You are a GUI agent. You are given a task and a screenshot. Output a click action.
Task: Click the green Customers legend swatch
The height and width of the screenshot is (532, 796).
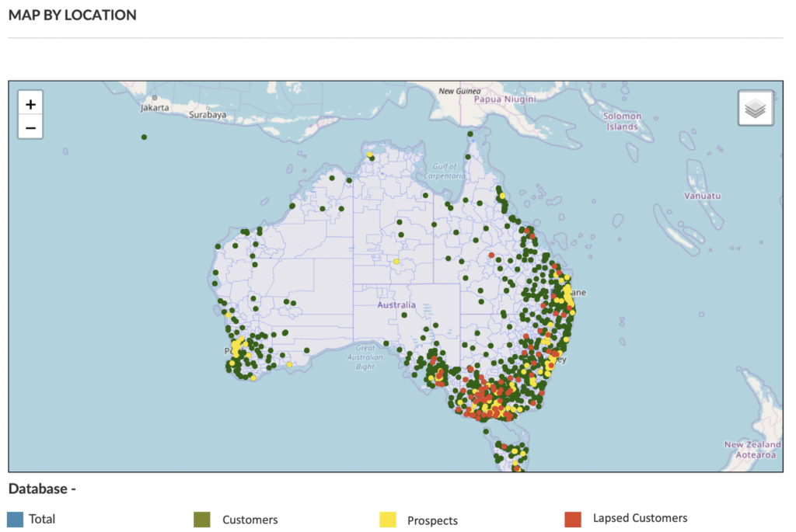[201, 520]
